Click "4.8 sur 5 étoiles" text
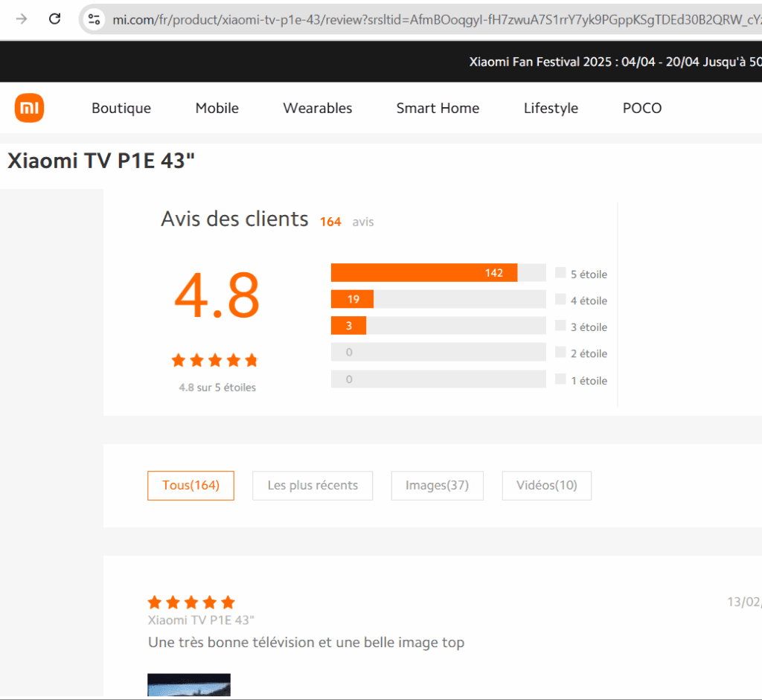The width and height of the screenshot is (762, 700). [217, 387]
